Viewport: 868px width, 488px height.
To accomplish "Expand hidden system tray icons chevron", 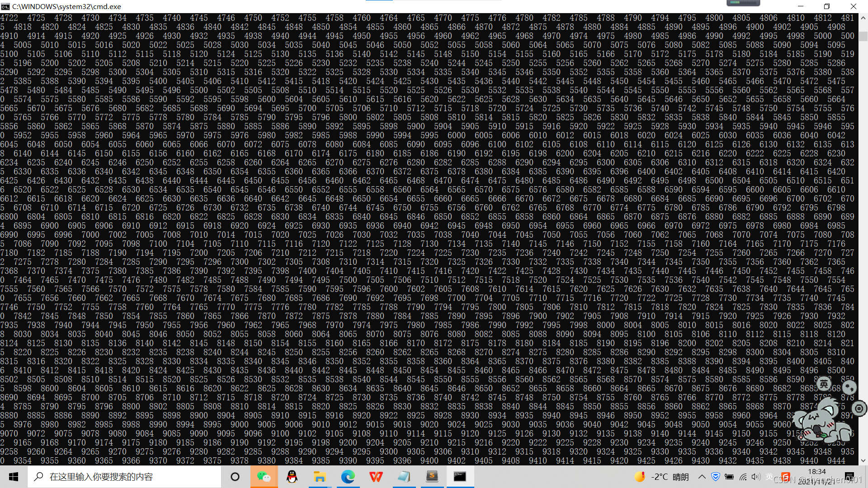I will coord(702,477).
